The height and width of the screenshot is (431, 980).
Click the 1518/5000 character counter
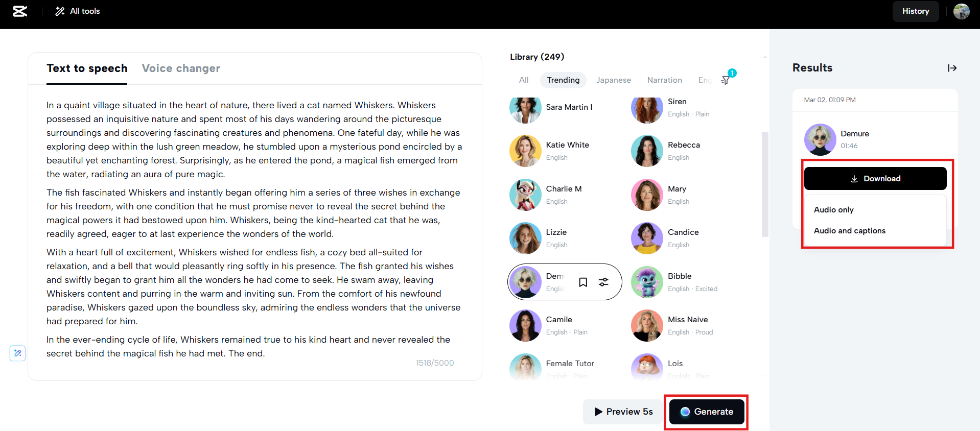tap(435, 363)
